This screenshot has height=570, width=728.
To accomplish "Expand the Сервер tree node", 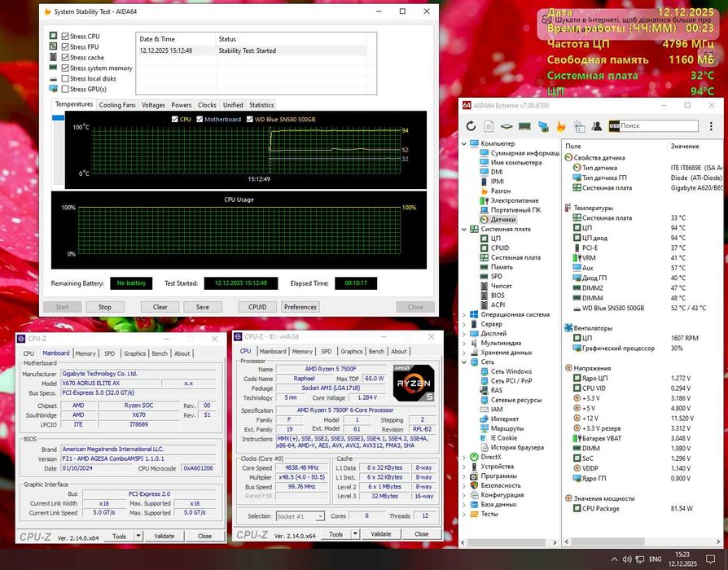I will pyautogui.click(x=464, y=324).
